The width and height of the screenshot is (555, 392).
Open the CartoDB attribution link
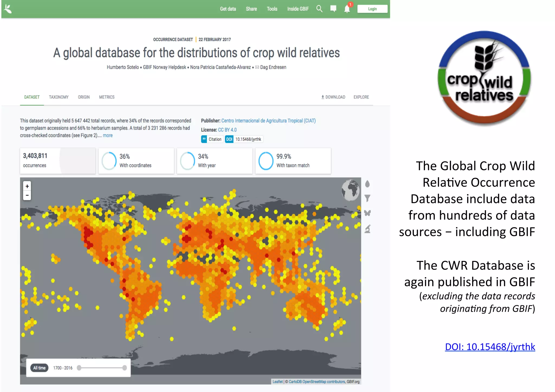[x=295, y=381]
